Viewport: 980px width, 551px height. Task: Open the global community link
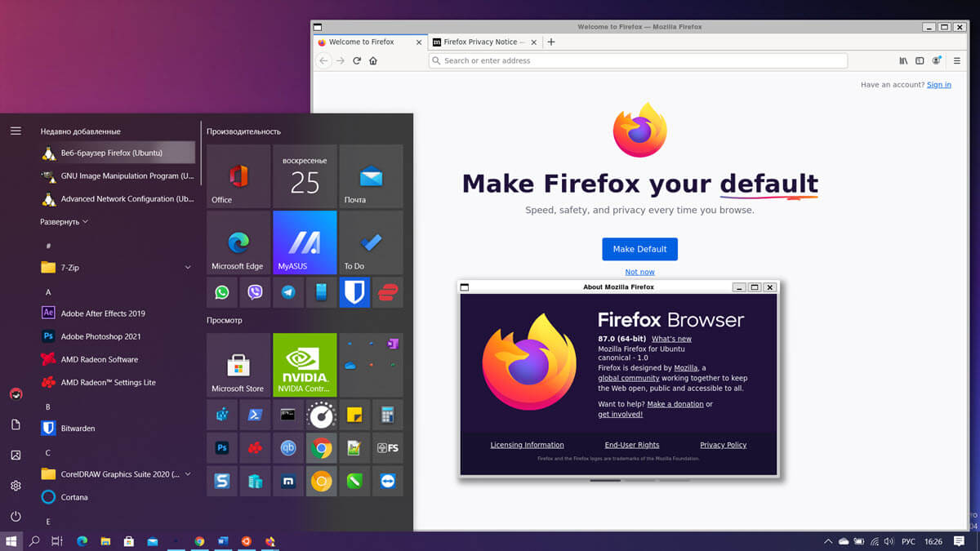(x=629, y=378)
